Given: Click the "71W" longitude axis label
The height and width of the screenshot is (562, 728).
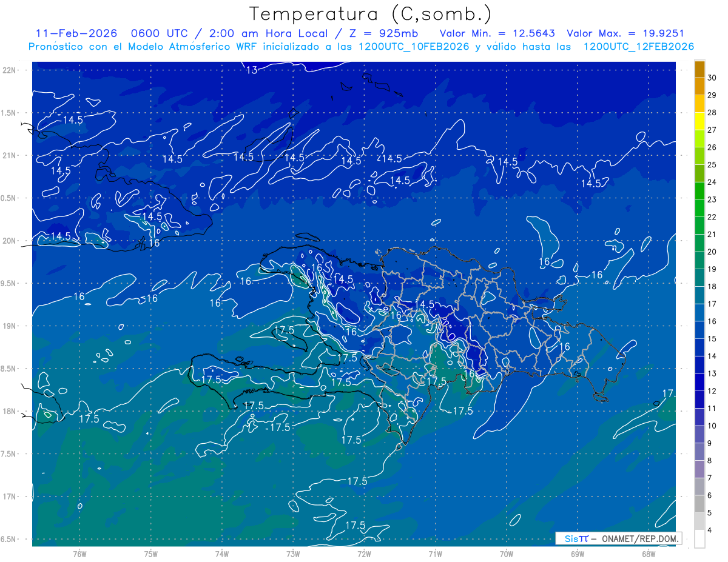Looking at the screenshot, I should point(435,554).
